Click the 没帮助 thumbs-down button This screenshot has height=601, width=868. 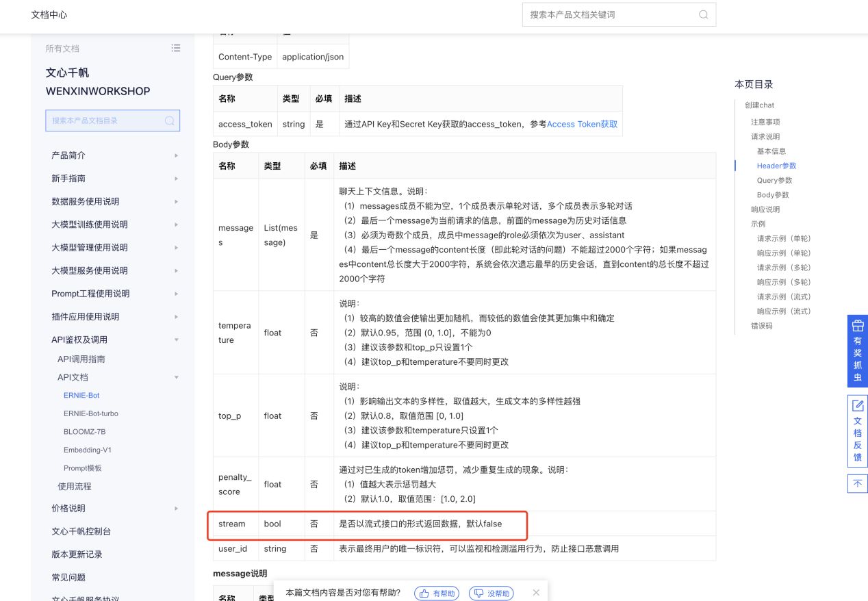coord(491,593)
